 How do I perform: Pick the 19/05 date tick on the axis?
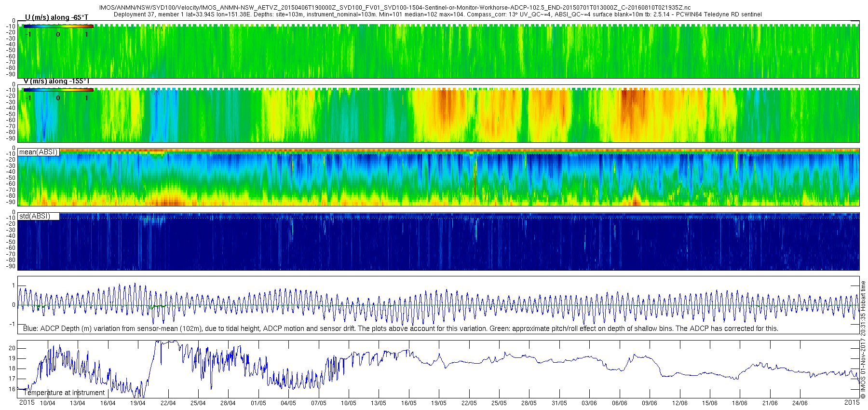pyautogui.click(x=439, y=403)
